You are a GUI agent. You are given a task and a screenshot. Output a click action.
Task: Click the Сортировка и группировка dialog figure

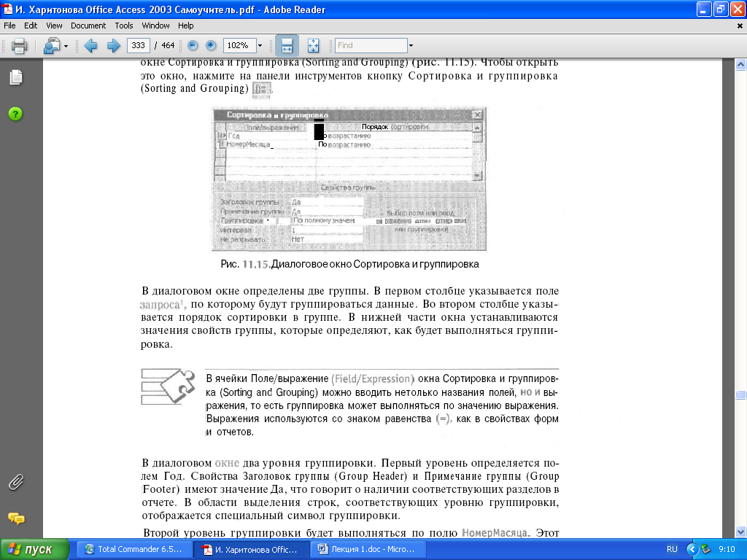click(x=349, y=179)
